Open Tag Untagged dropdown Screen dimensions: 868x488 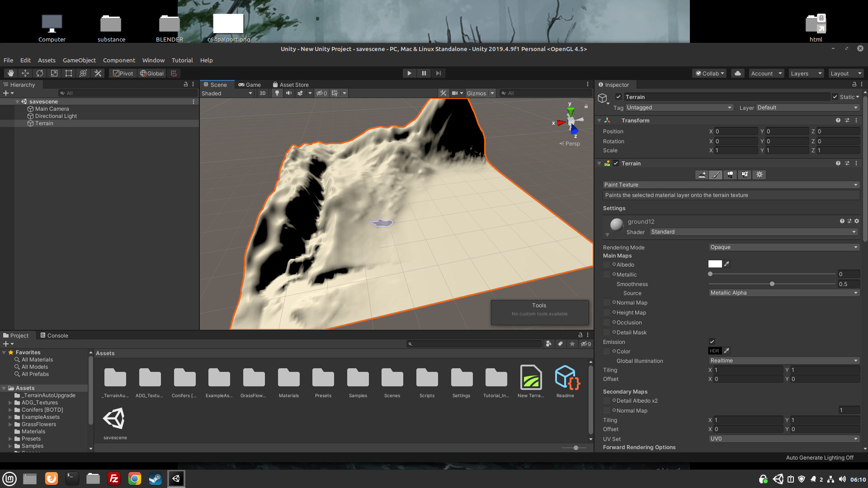pos(679,108)
